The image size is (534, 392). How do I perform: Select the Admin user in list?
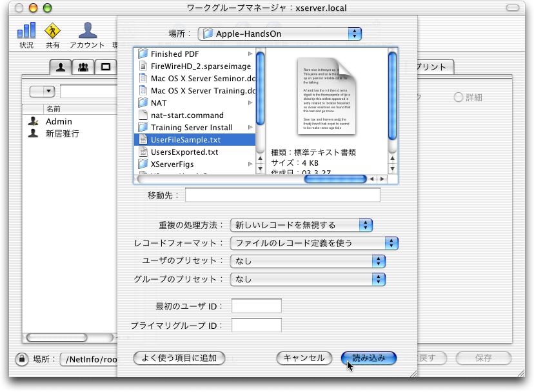coord(59,121)
